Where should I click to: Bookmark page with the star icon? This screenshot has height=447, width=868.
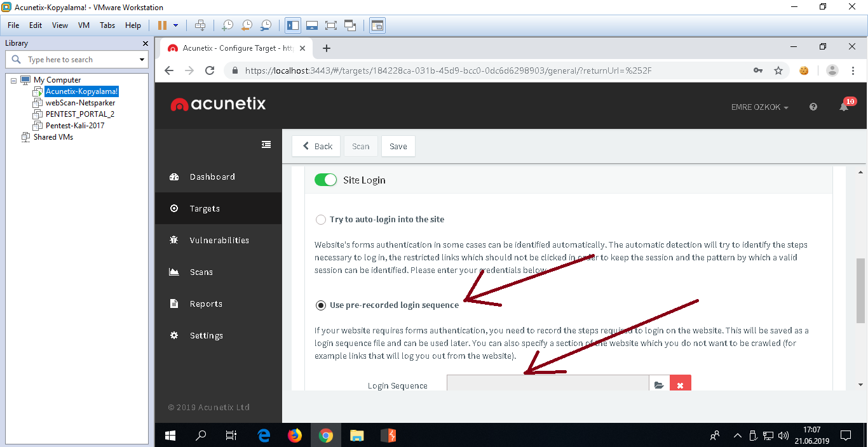coord(778,70)
